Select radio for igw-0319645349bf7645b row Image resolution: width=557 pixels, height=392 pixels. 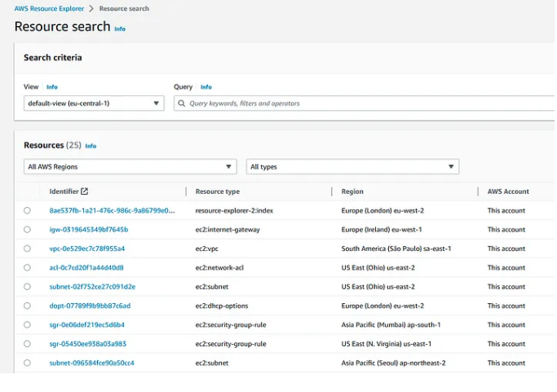[27, 229]
